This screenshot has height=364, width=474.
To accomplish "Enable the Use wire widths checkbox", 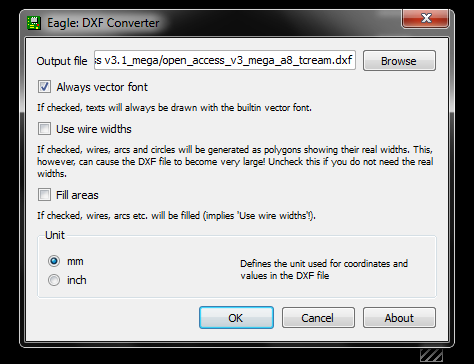I will point(44,128).
